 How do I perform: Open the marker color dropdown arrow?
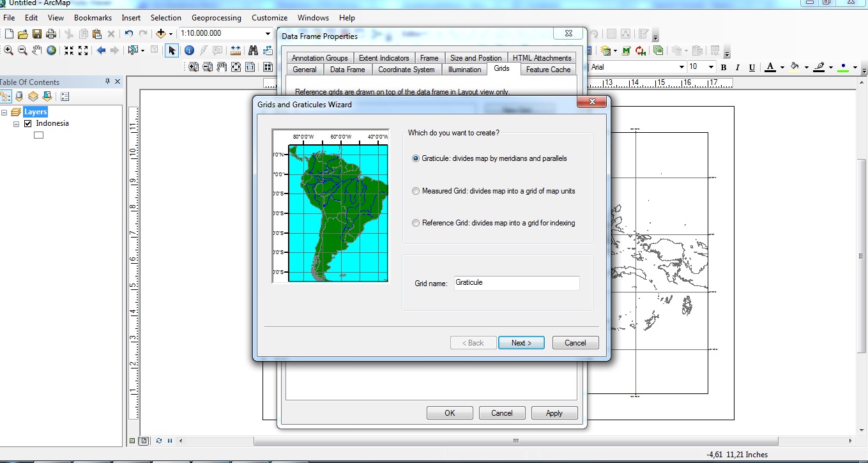855,67
